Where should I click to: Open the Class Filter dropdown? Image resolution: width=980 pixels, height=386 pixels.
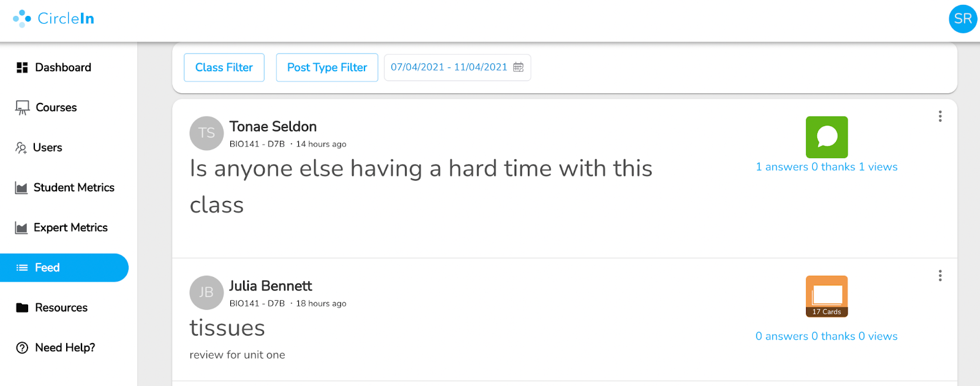[x=224, y=67]
